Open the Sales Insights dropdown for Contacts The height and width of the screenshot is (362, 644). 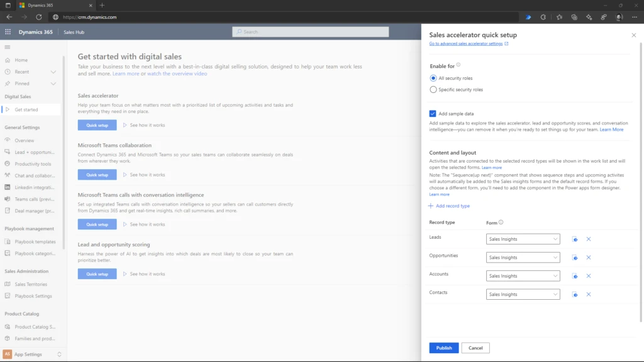(523, 293)
